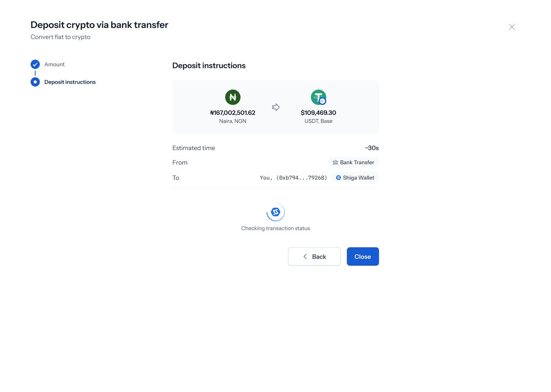
Task: Click Checking transaction status text
Action: coord(275,228)
